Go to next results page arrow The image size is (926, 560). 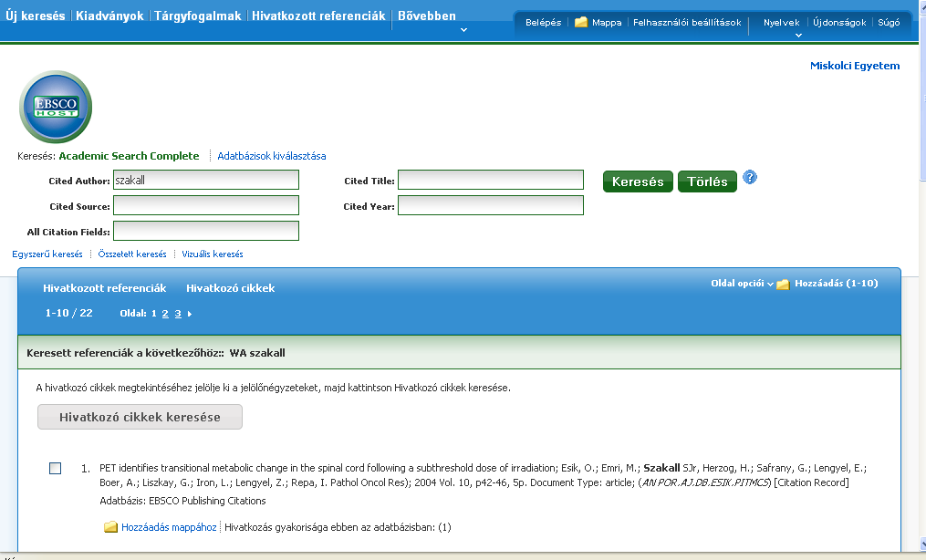pyautogui.click(x=190, y=314)
